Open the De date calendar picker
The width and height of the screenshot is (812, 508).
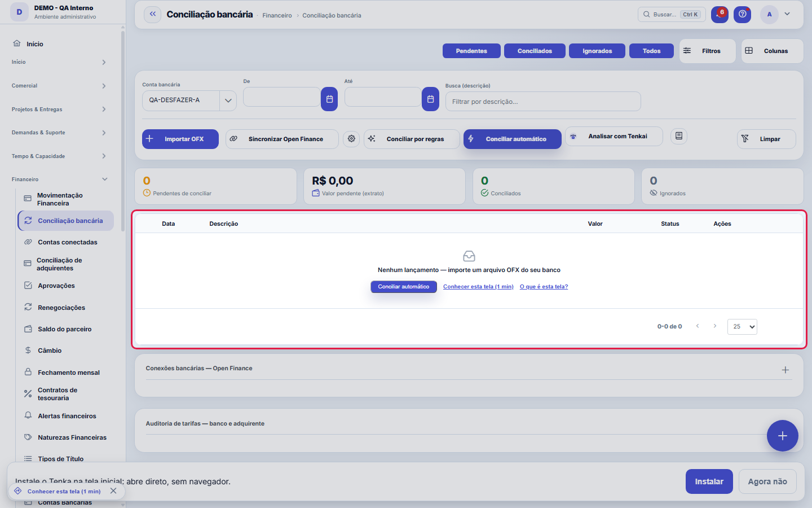pos(329,99)
